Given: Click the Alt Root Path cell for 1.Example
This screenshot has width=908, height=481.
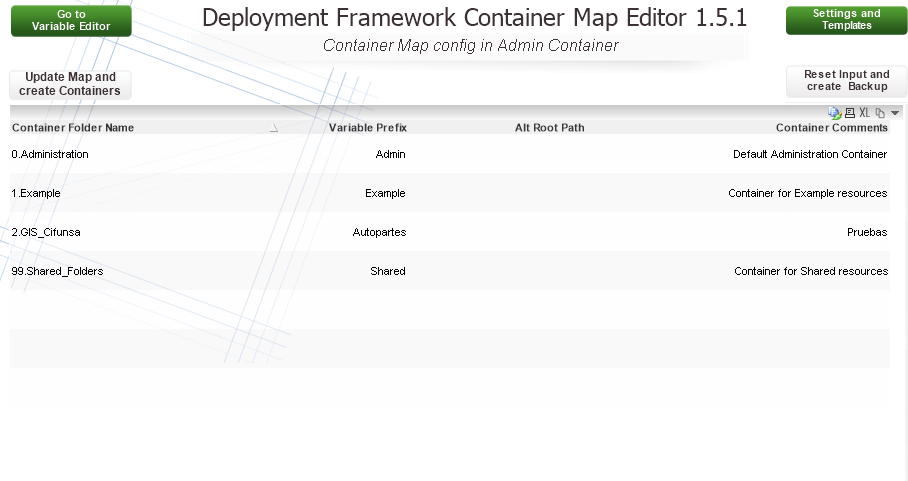Looking at the screenshot, I should [x=549, y=194].
